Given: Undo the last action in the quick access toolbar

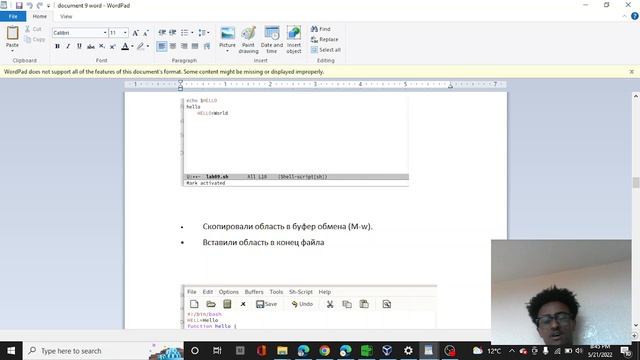Looking at the screenshot, I should point(29,5).
